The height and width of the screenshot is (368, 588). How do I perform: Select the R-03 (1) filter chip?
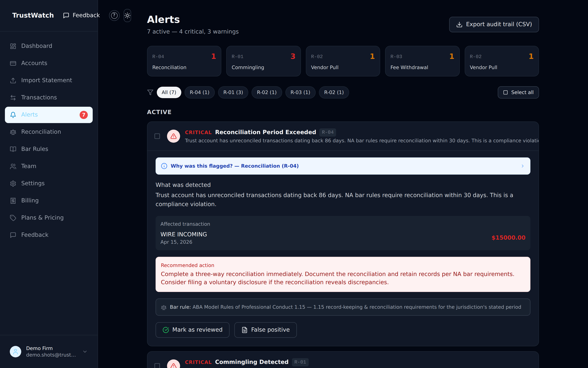pyautogui.click(x=300, y=92)
